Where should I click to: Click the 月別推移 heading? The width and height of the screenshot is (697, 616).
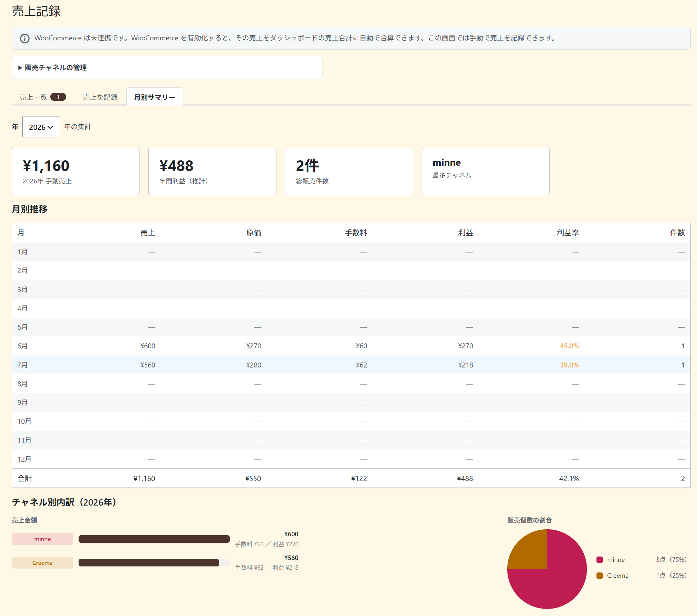click(30, 209)
